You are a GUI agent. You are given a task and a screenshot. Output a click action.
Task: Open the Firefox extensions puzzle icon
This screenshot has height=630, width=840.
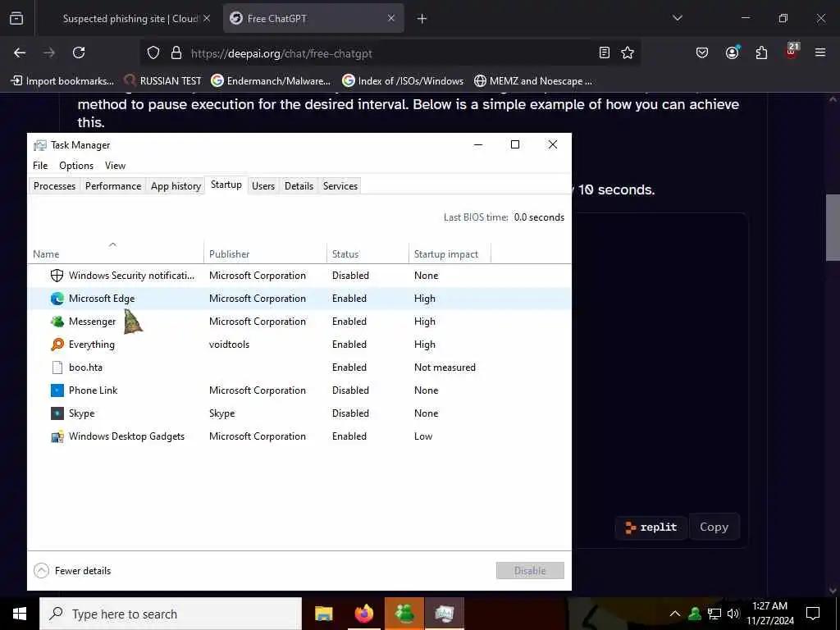pos(761,52)
